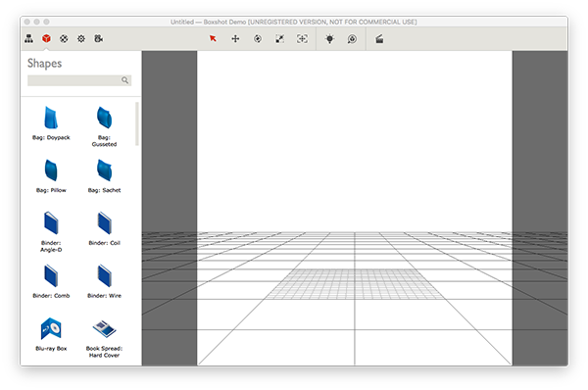The width and height of the screenshot is (588, 390).
Task: Open the settings gear panel
Action: pos(81,38)
